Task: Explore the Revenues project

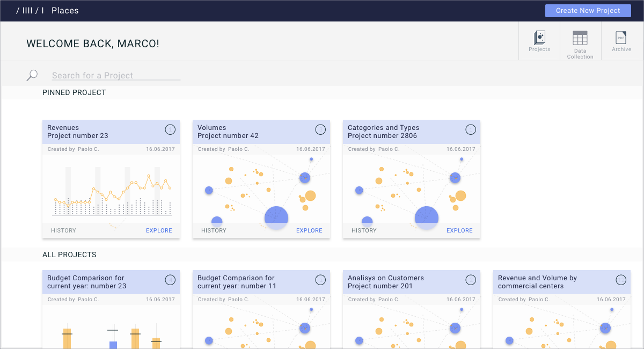Action: point(159,230)
